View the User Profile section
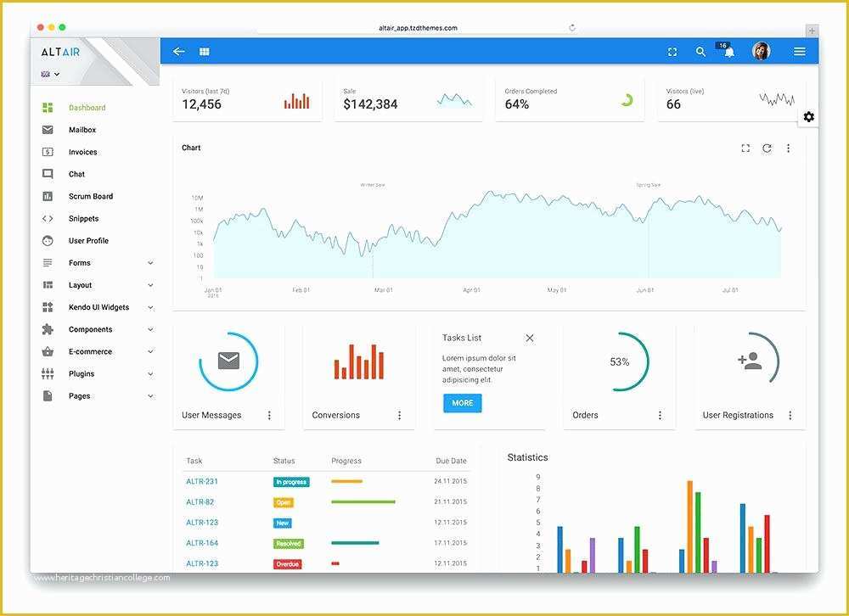Image resolution: width=849 pixels, height=616 pixels. (87, 240)
